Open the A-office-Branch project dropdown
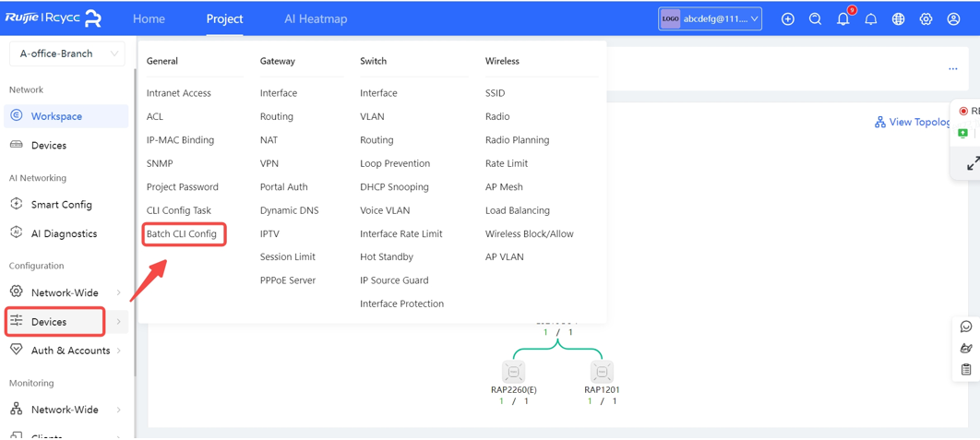The width and height of the screenshot is (980, 440). 66,54
